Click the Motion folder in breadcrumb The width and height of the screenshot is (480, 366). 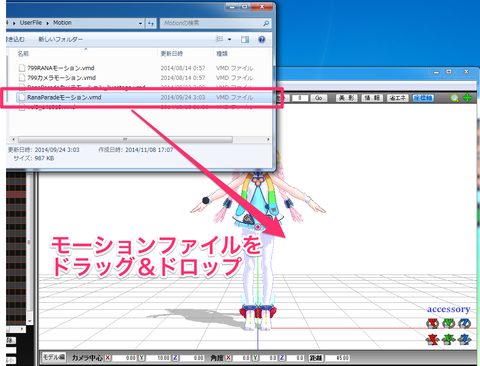[x=62, y=23]
